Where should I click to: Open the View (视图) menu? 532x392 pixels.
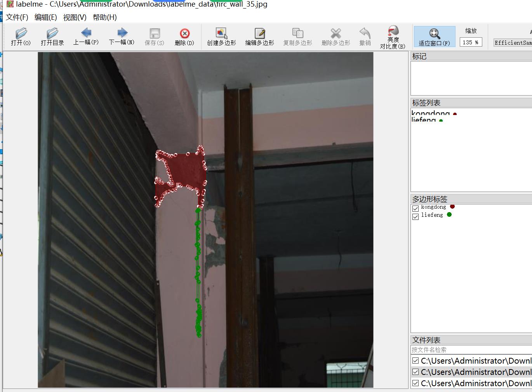tap(75, 17)
